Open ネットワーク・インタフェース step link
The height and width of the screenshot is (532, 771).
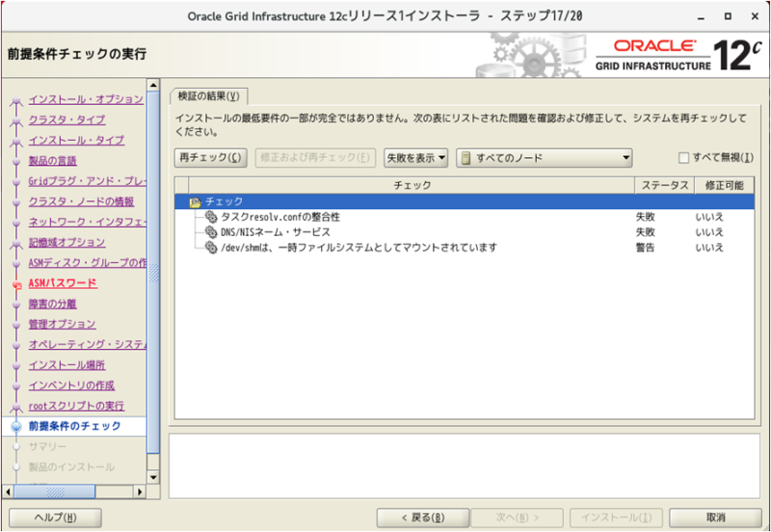tap(87, 223)
